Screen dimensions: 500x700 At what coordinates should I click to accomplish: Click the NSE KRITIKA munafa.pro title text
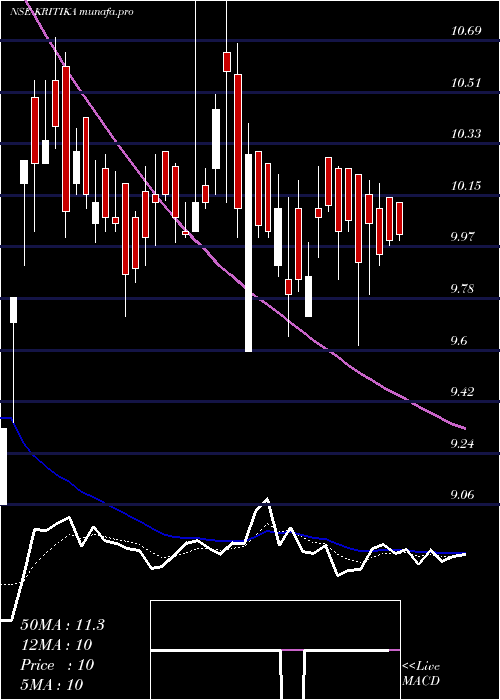(x=71, y=12)
